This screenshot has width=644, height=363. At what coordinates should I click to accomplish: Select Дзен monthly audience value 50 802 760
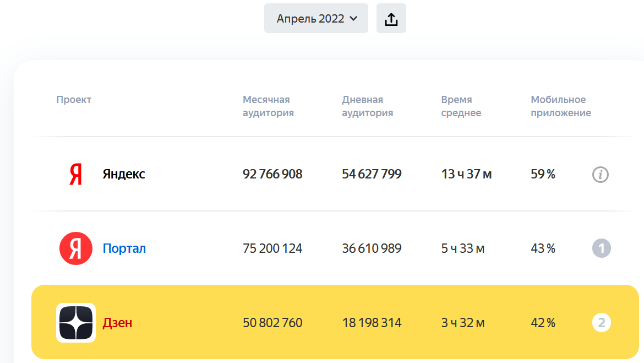(x=272, y=322)
